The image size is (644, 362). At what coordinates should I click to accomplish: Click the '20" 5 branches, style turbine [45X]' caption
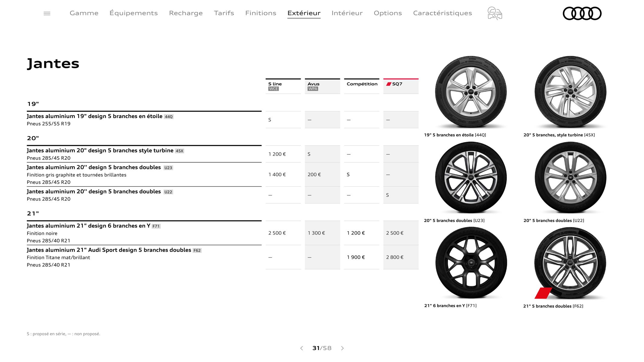click(559, 135)
